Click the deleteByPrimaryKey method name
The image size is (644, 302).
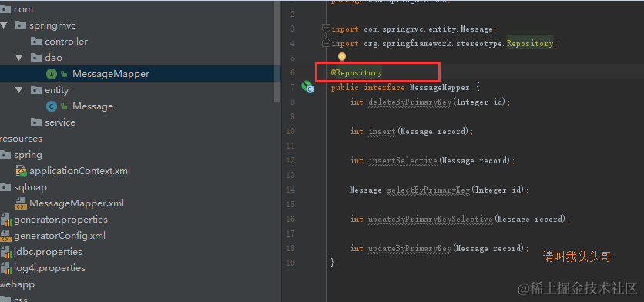click(x=410, y=102)
